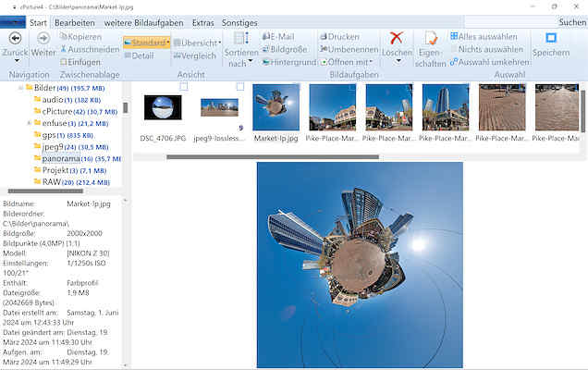Click the thumbnail strip horizontal scrollbar
This screenshot has width=588, height=370.
[x=259, y=156]
